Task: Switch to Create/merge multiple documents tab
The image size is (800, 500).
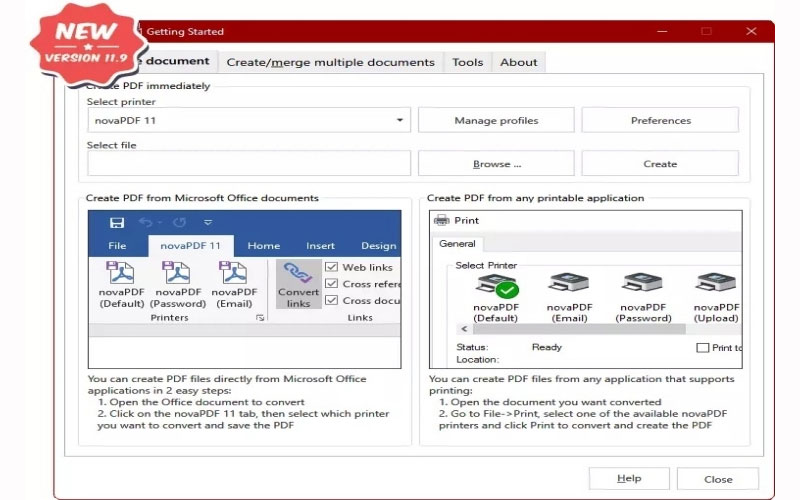Action: pos(331,62)
